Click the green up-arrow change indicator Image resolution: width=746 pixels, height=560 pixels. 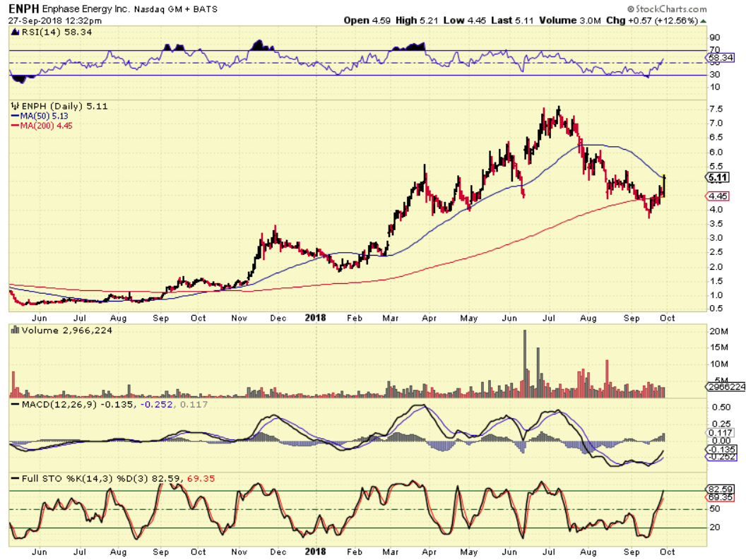click(703, 21)
